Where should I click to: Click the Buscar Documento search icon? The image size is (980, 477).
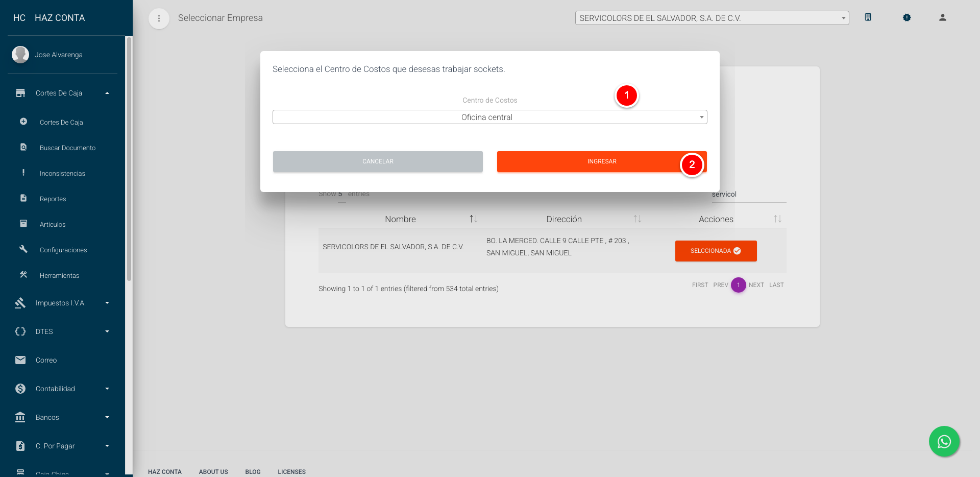(x=23, y=147)
